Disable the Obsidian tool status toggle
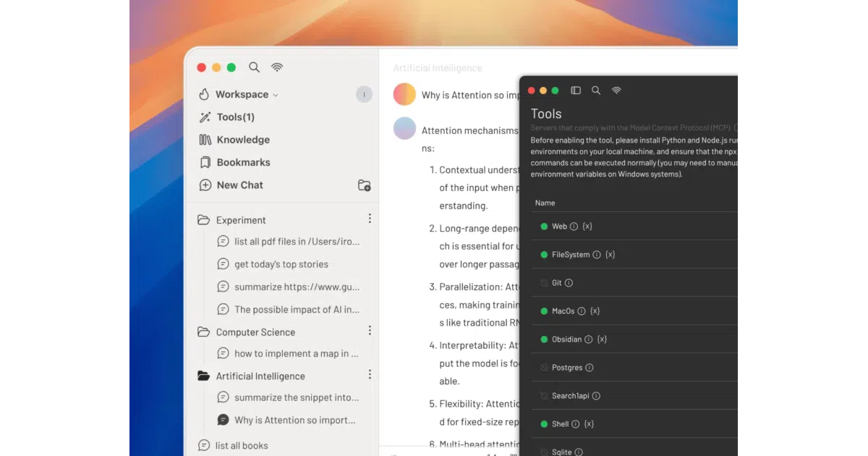 coord(544,339)
